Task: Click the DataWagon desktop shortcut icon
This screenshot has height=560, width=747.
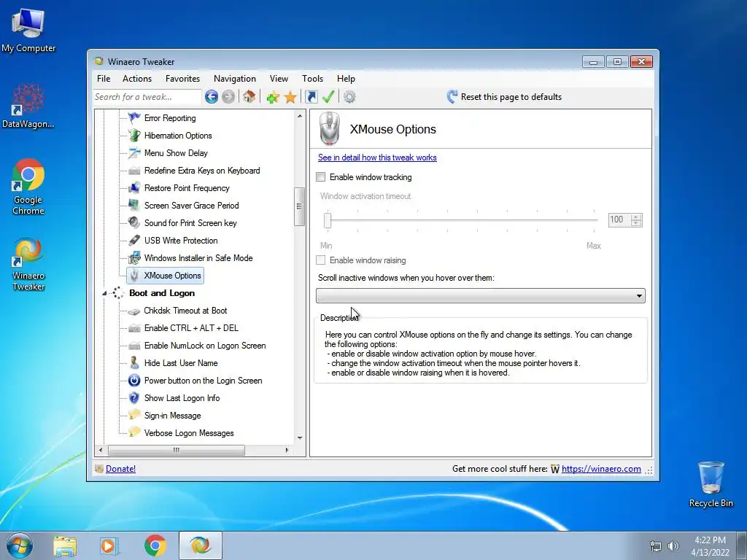Action: [28, 99]
